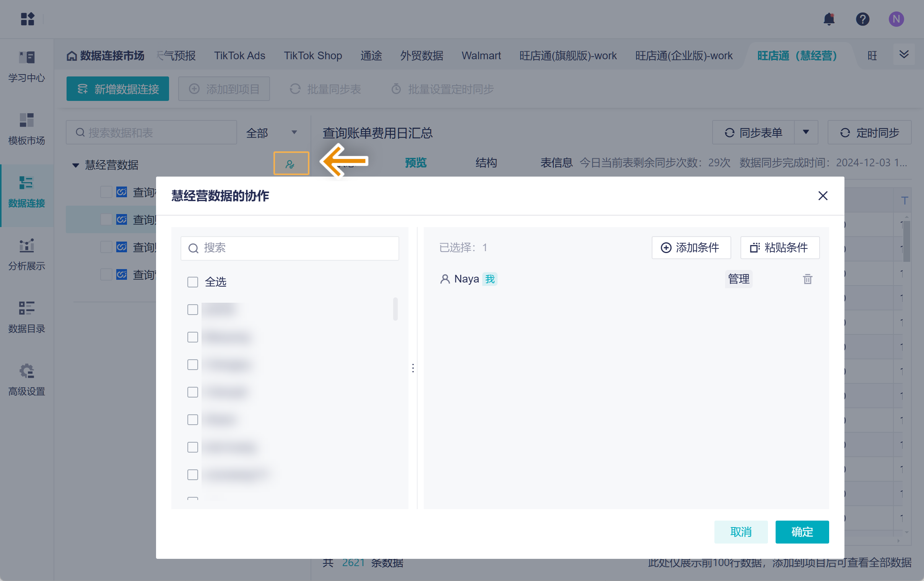Click the collaboration user icon beside 慧经营数据

pyautogui.click(x=291, y=164)
